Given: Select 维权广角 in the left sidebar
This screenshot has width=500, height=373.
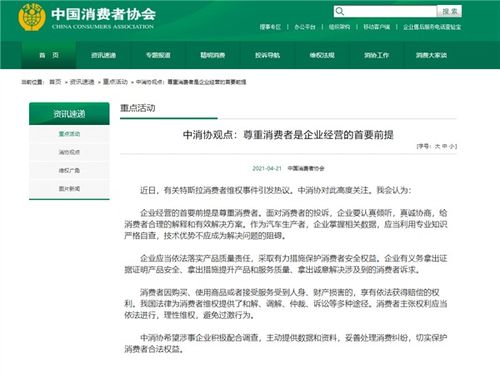Looking at the screenshot, I should (69, 171).
